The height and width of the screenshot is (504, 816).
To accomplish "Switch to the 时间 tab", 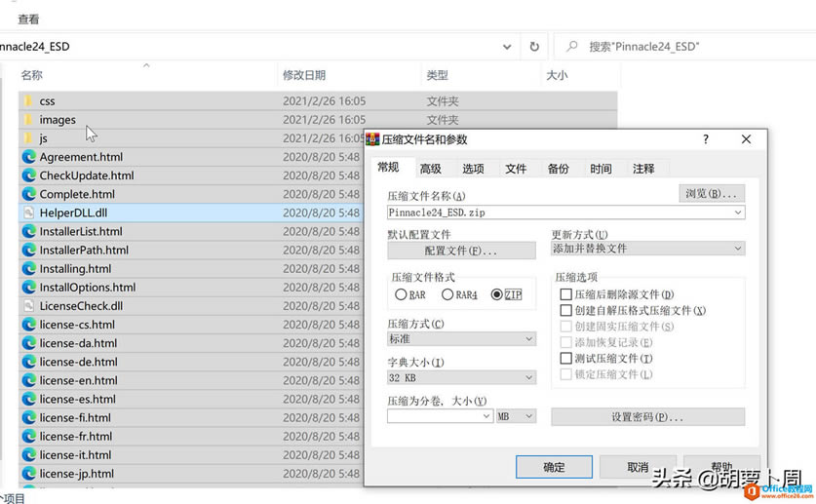I will click(601, 169).
